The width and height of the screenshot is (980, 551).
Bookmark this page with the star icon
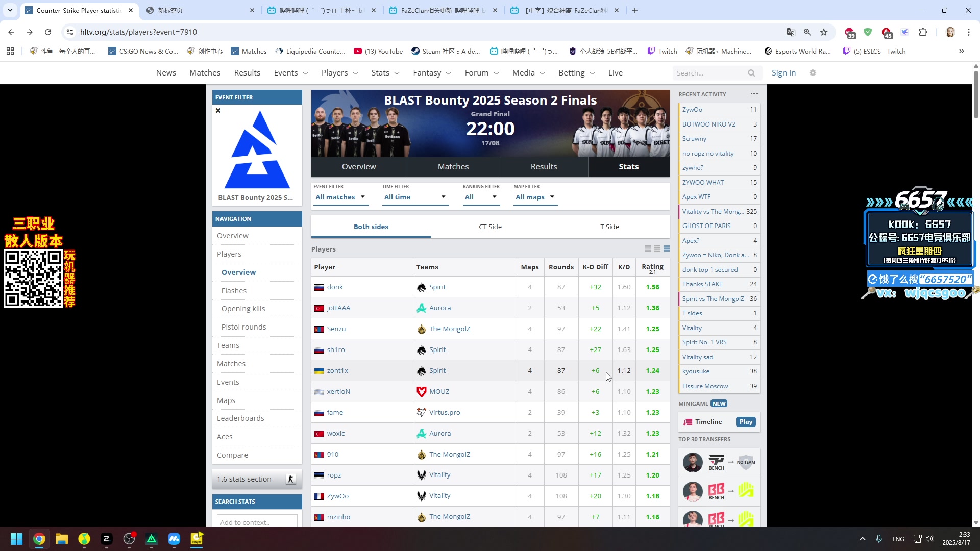pyautogui.click(x=824, y=32)
